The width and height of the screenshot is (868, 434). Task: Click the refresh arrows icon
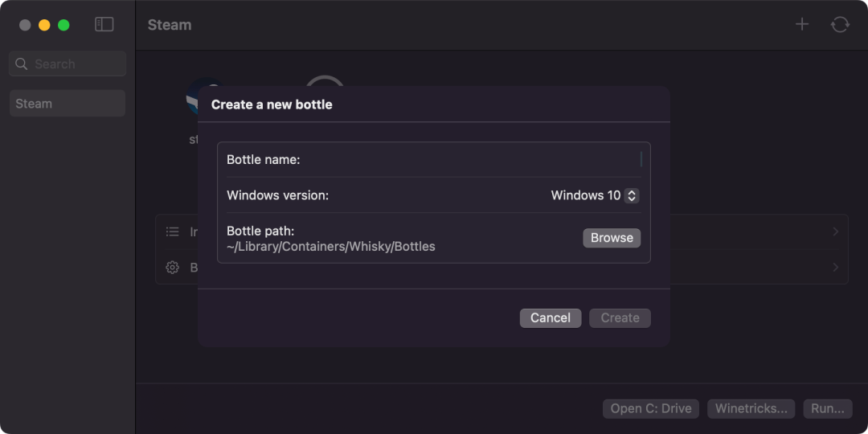[x=840, y=24]
